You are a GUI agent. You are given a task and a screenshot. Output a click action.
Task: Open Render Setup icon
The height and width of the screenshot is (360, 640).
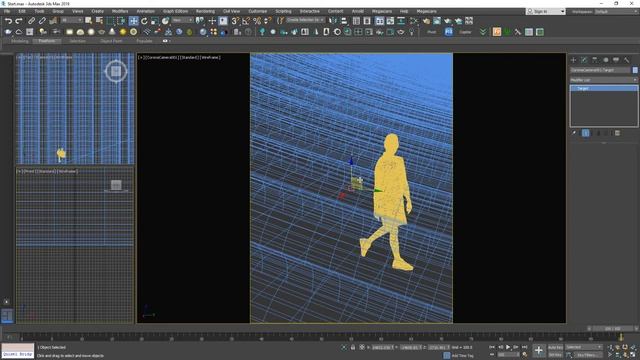[426, 21]
